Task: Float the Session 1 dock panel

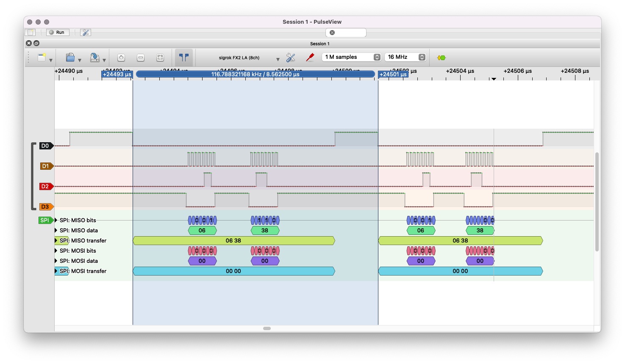Action: (36, 43)
